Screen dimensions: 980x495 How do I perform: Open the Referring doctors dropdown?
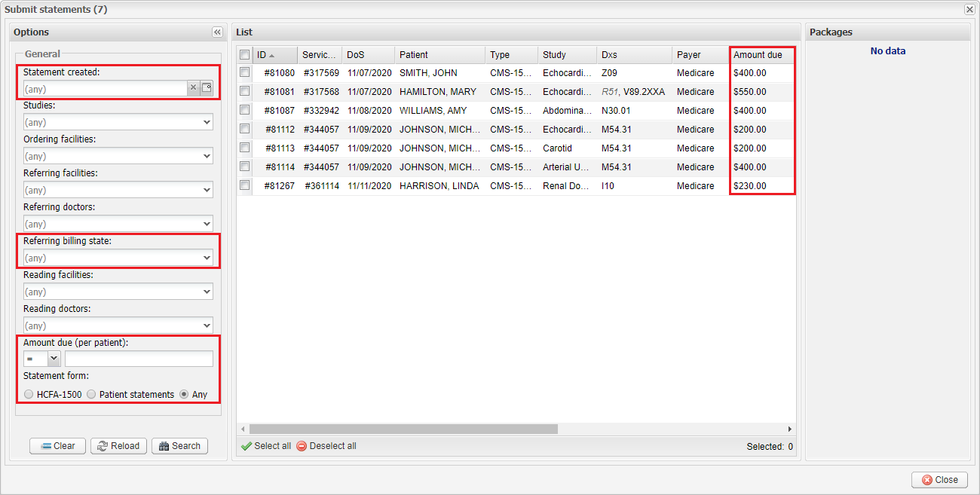(207, 224)
